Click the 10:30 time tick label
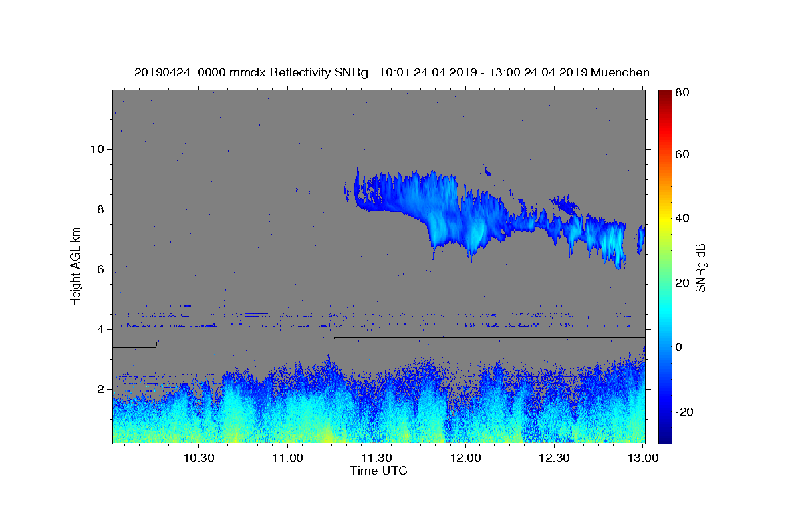798x532 pixels. (x=199, y=458)
